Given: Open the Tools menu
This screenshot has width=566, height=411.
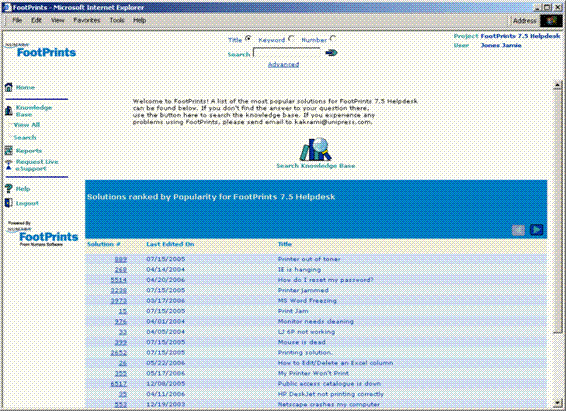Looking at the screenshot, I should tap(117, 20).
